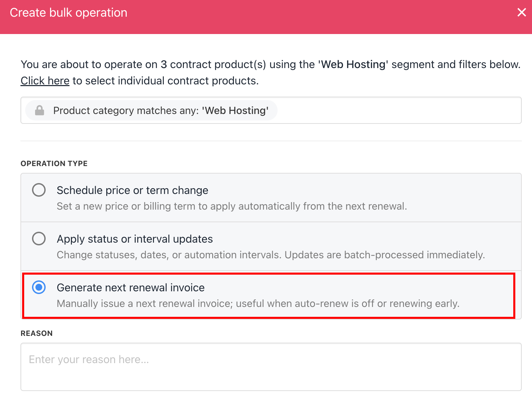Click empty area of the filter box
This screenshot has width=532, height=407.
coord(398,111)
